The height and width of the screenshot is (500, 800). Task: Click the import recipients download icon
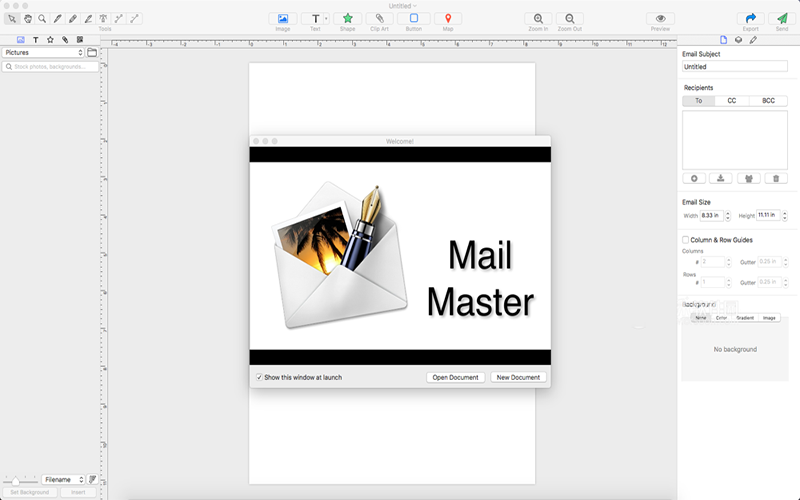[x=721, y=179]
